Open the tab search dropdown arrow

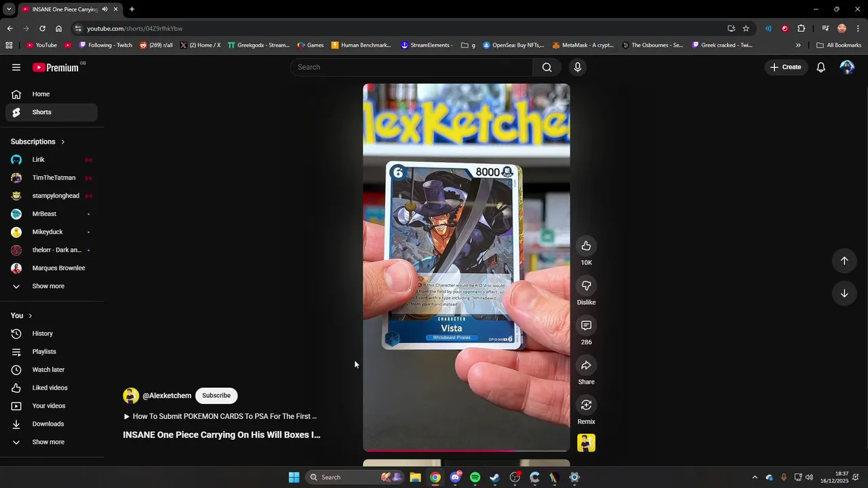click(9, 9)
